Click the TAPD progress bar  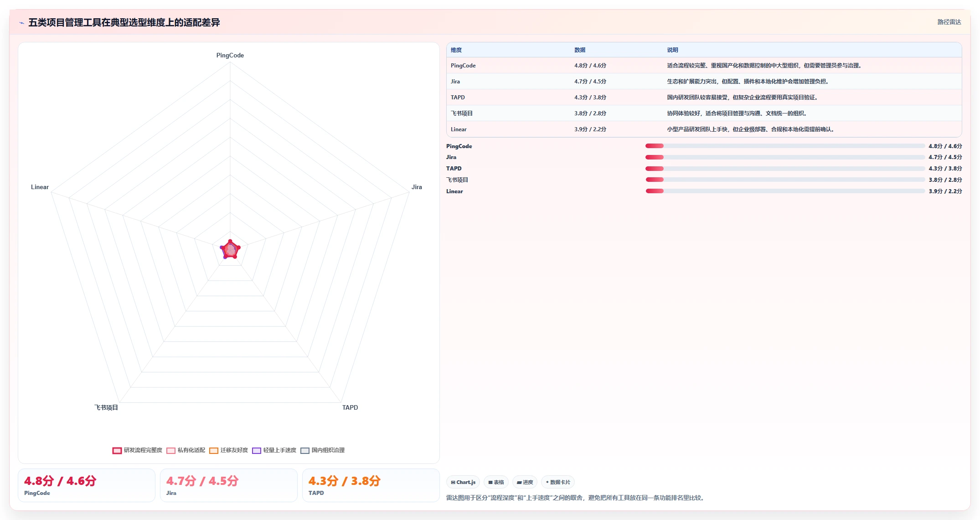(785, 169)
